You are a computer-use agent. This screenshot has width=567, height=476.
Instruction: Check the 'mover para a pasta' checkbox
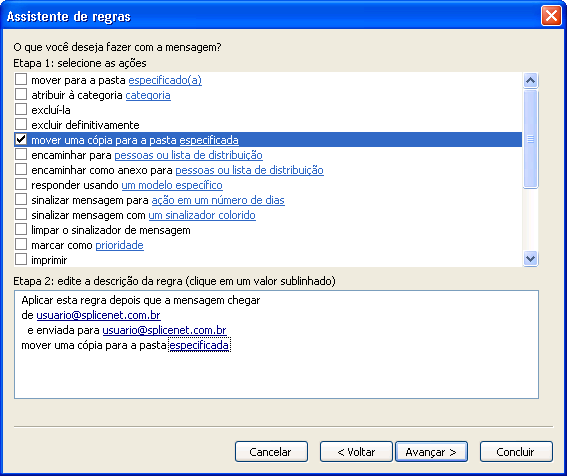(21, 79)
